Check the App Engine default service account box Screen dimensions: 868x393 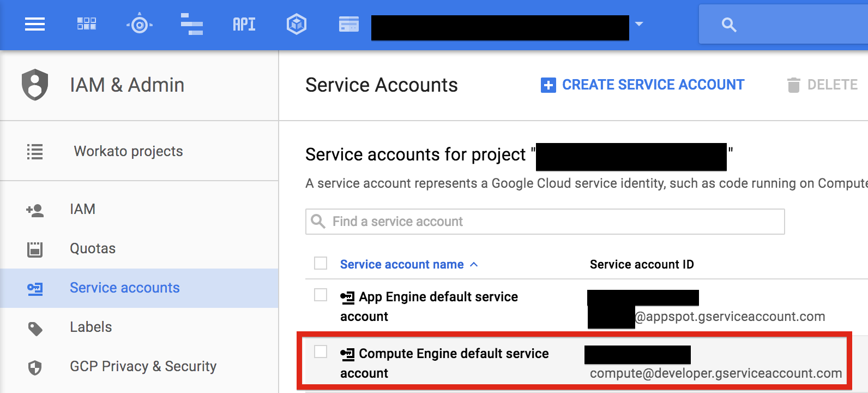tap(321, 295)
